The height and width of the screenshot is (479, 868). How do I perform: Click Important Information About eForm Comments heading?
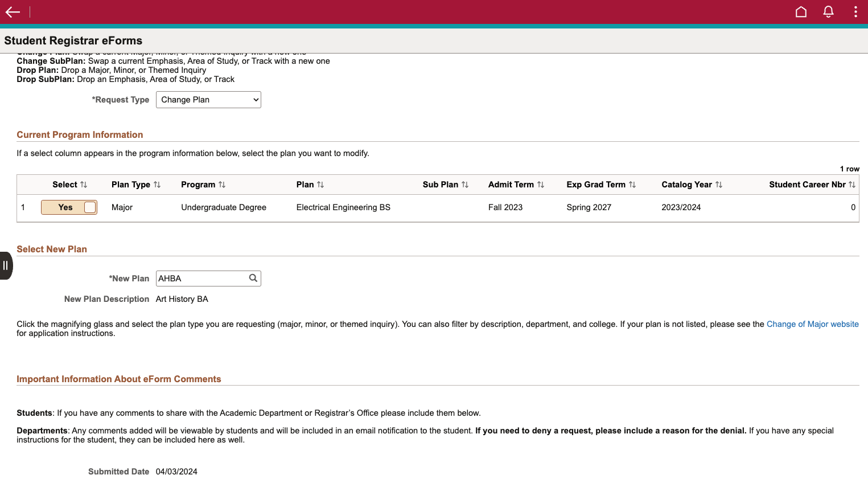pyautogui.click(x=119, y=379)
